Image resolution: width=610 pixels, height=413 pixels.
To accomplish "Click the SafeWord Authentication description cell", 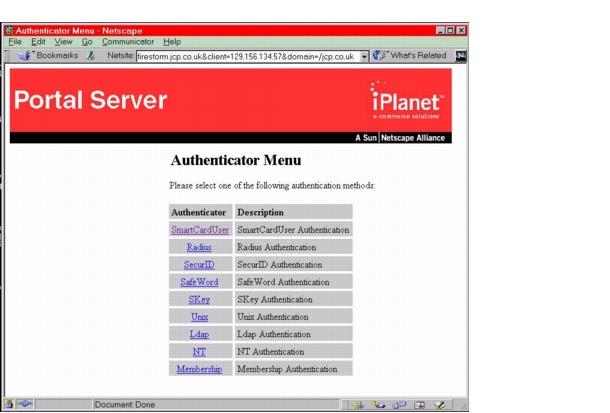I will pyautogui.click(x=294, y=282).
